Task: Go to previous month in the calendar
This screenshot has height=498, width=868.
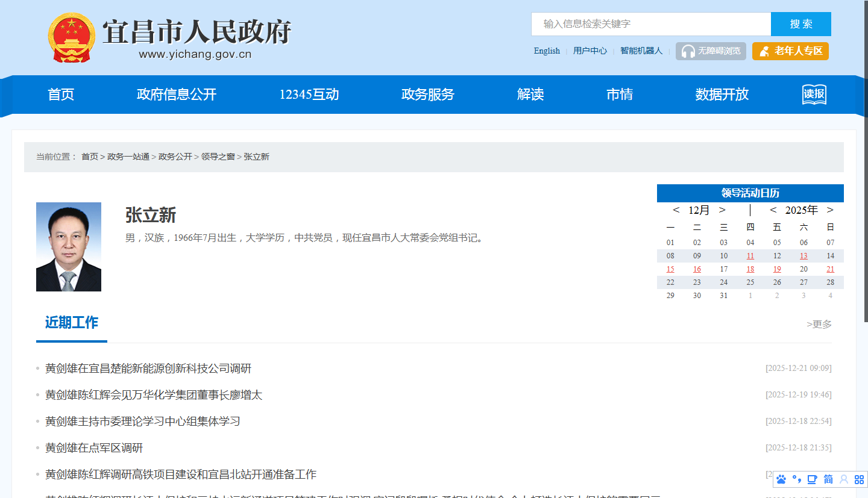Action: (676, 210)
